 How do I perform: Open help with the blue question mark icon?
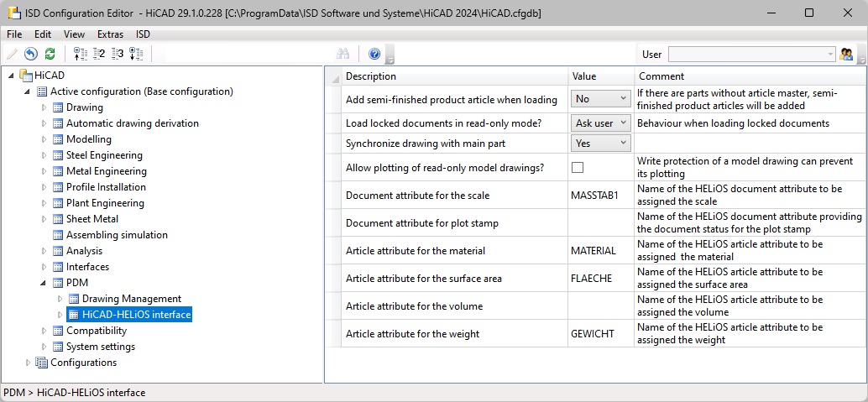pyautogui.click(x=374, y=54)
